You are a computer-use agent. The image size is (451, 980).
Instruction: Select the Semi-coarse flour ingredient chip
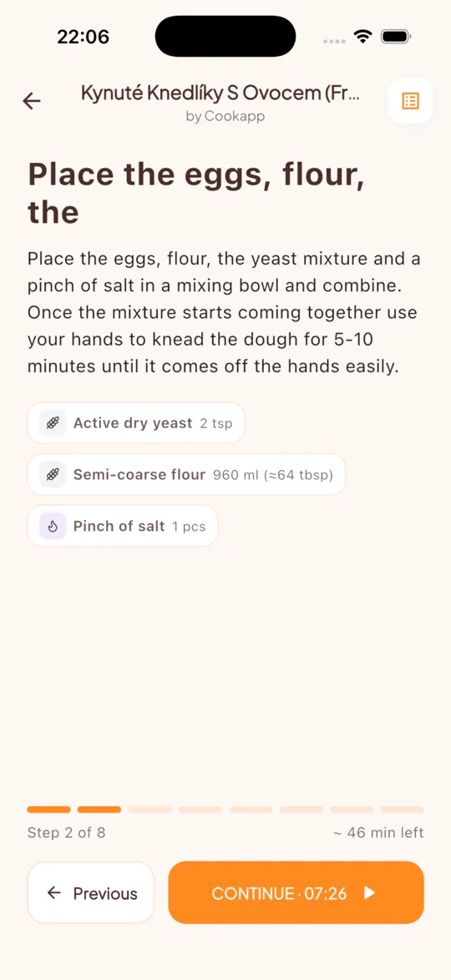[x=186, y=474]
